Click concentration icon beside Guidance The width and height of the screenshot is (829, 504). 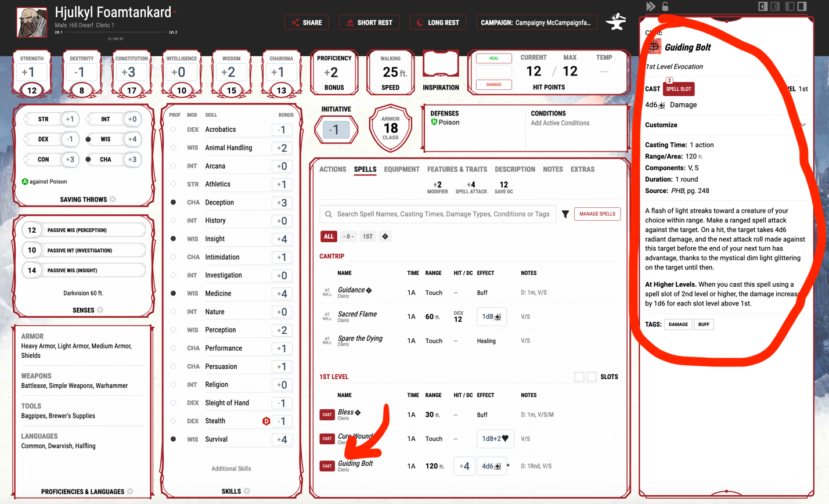(369, 290)
